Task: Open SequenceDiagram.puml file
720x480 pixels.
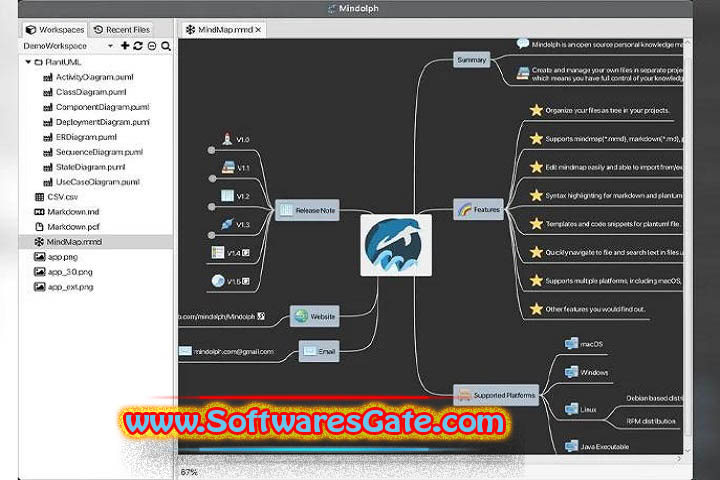Action: click(x=93, y=152)
